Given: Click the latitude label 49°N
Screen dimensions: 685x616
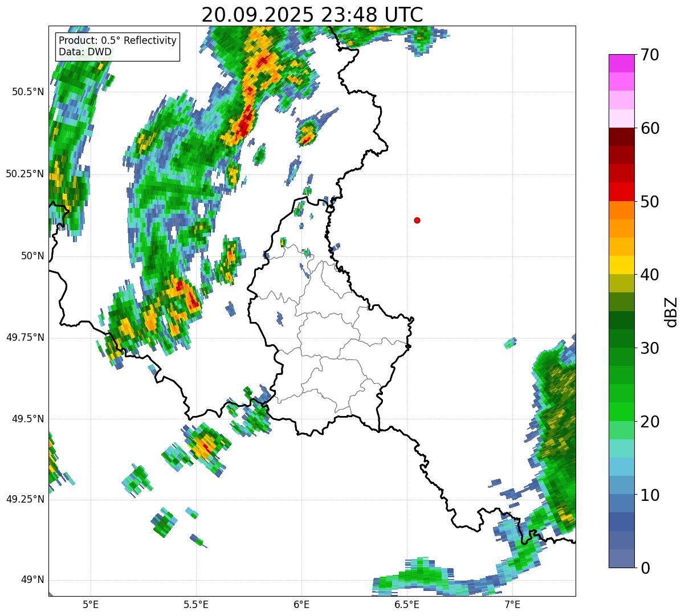Looking at the screenshot, I should click(x=33, y=580).
